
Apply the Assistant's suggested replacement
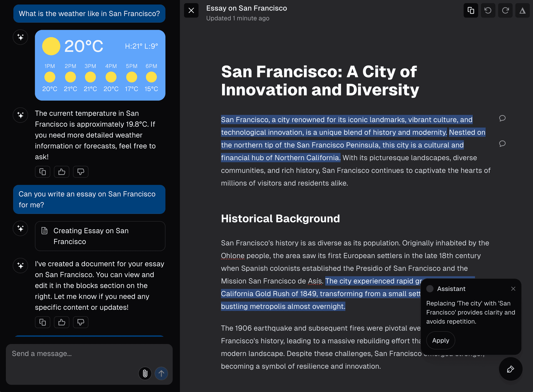pos(440,340)
